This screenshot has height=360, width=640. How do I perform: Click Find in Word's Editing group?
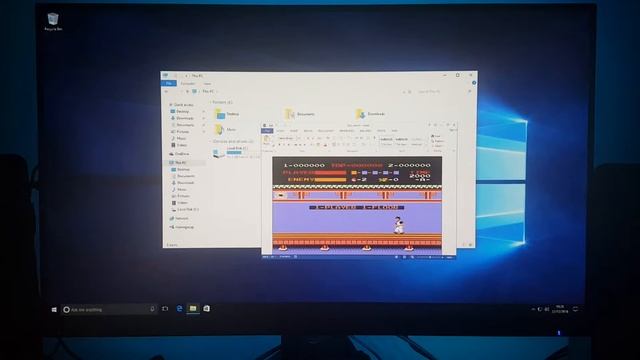(x=437, y=136)
